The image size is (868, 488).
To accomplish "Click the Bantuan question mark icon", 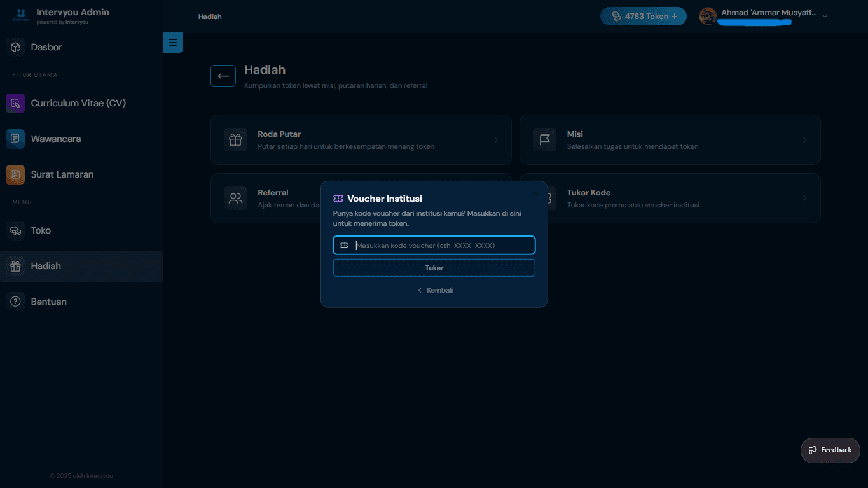I will pos(15,302).
